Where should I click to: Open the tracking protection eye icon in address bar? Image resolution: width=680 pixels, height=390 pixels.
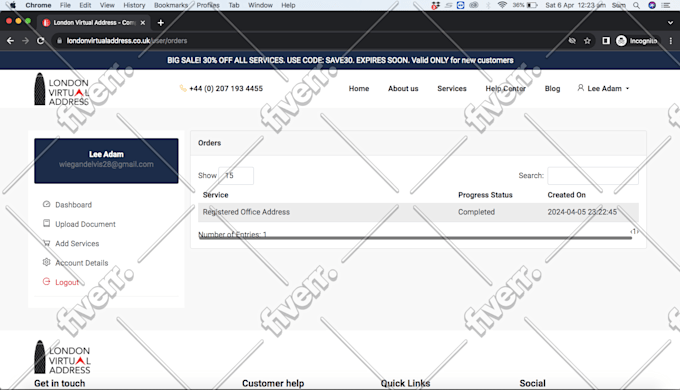click(572, 41)
